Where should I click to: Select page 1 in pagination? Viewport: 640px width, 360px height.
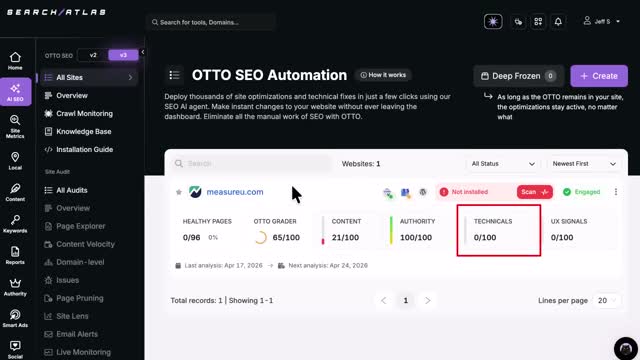point(405,300)
